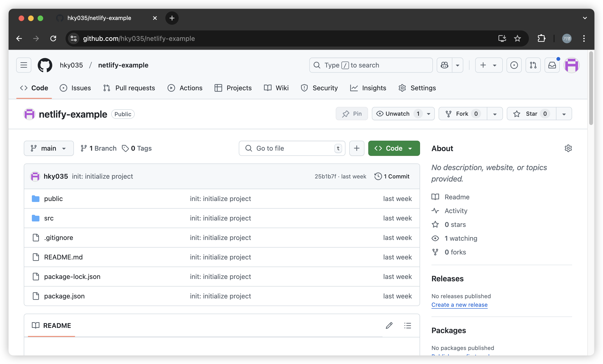Open the Copilot chat icon
This screenshot has height=364, width=603.
pos(445,65)
